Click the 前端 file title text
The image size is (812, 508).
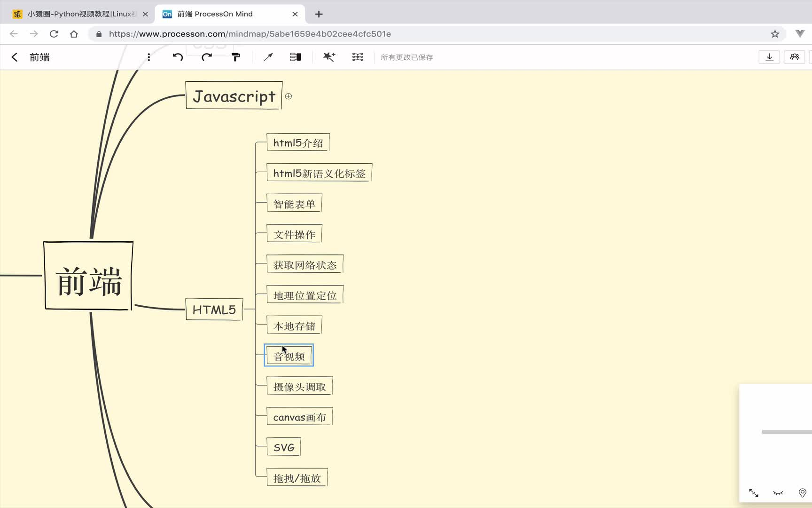point(39,57)
